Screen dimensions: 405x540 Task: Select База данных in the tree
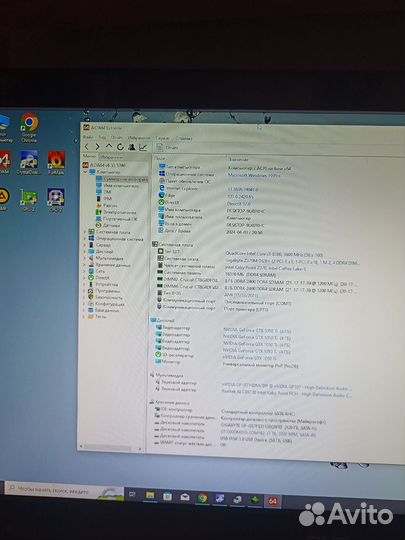(104, 310)
